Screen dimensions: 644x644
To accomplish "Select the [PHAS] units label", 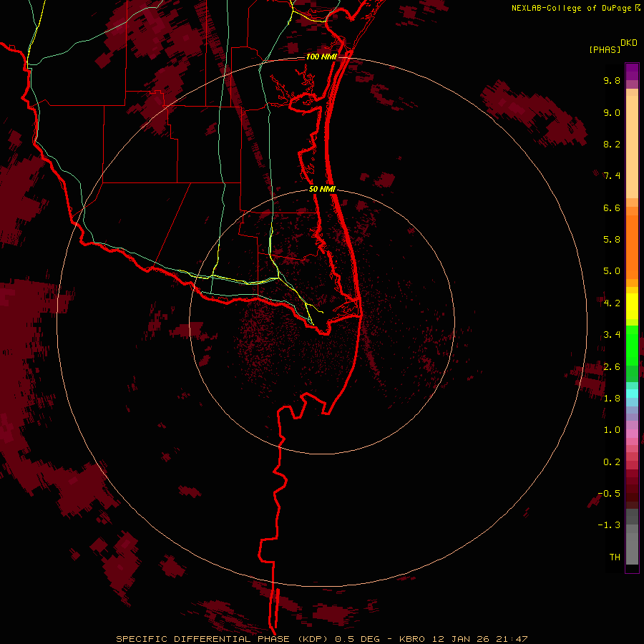I will click(x=605, y=49).
